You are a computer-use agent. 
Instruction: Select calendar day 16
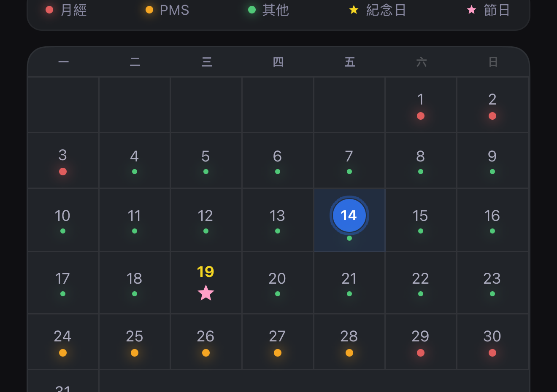[x=492, y=220]
